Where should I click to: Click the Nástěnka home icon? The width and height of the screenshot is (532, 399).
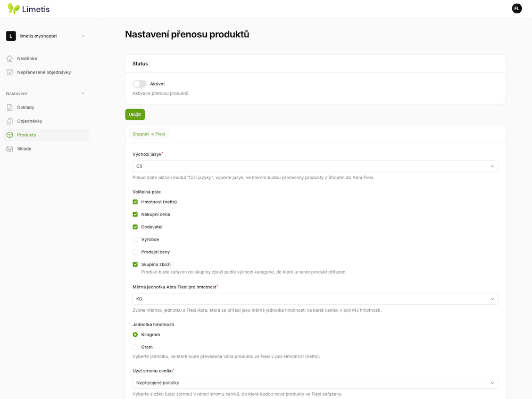(10, 59)
